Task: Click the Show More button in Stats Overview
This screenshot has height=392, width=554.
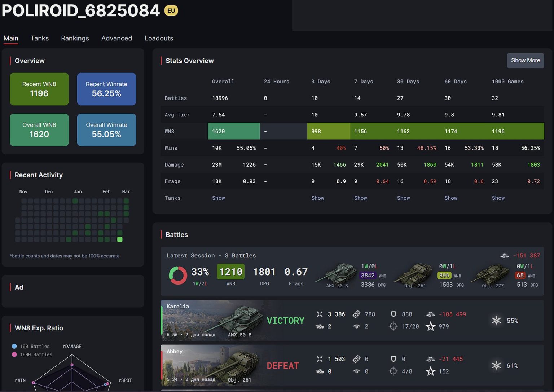Action: click(525, 61)
